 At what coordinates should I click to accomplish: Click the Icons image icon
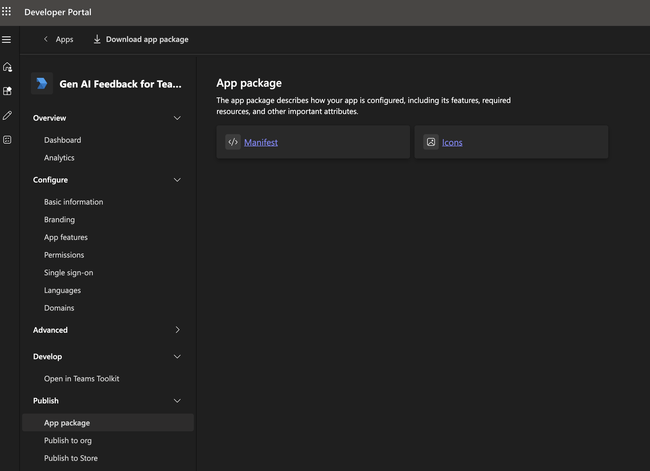[x=431, y=142]
